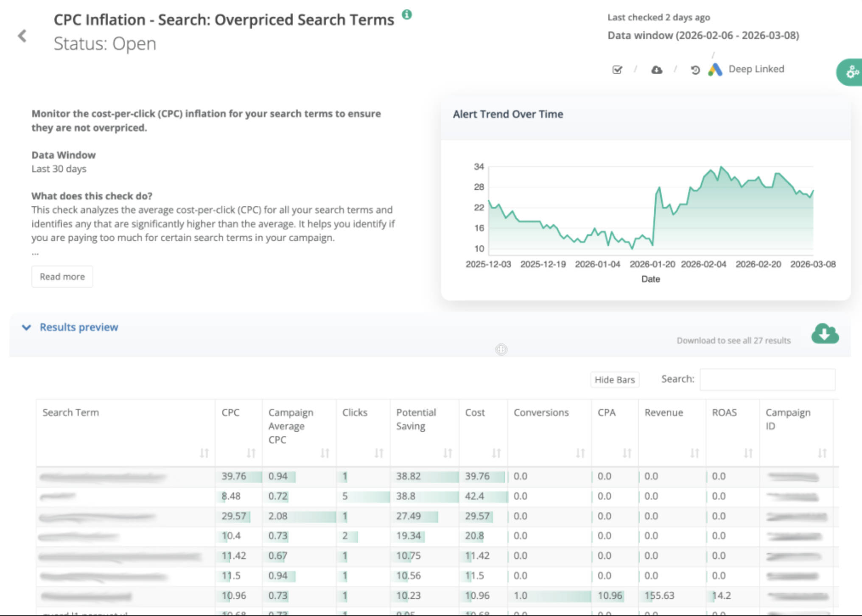Focus the Search input field
862x616 pixels.
pyautogui.click(x=767, y=379)
